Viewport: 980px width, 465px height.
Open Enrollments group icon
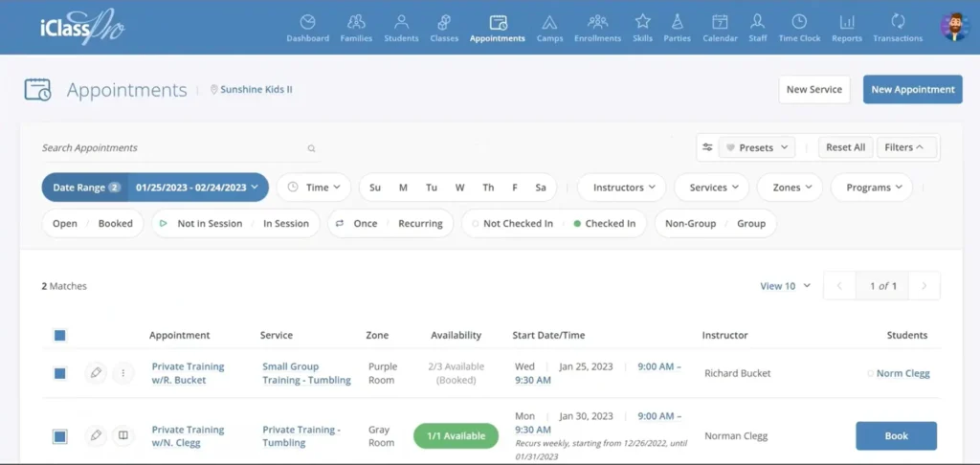coord(597,23)
